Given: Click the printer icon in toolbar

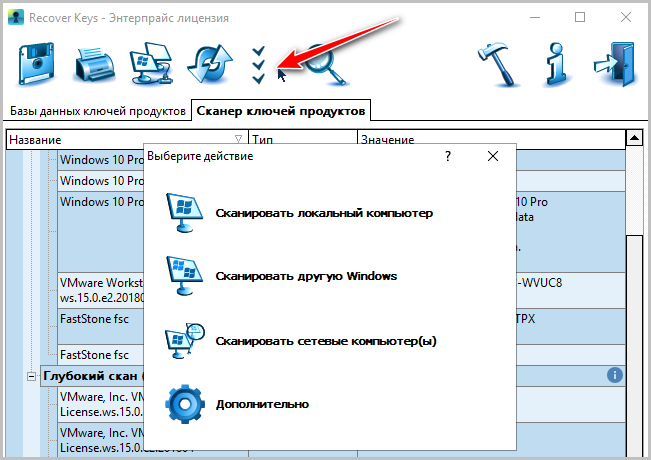Looking at the screenshot, I should 95,65.
